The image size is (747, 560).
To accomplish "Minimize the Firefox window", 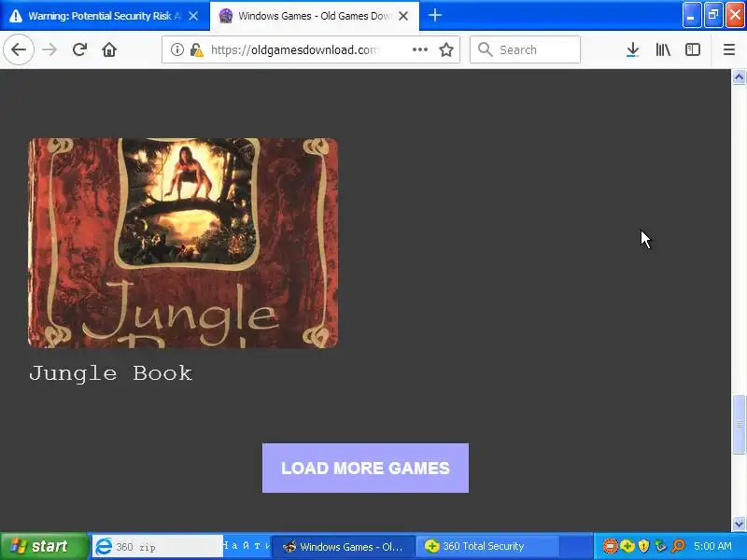I will pyautogui.click(x=691, y=15).
